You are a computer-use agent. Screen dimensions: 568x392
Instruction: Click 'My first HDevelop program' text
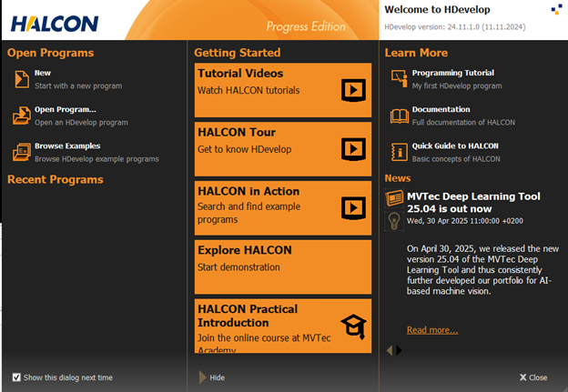(457, 85)
